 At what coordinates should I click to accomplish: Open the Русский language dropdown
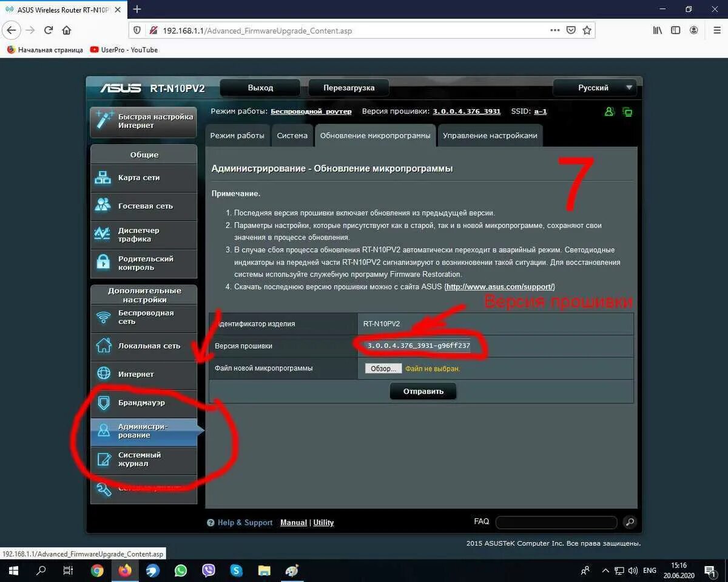tap(595, 88)
